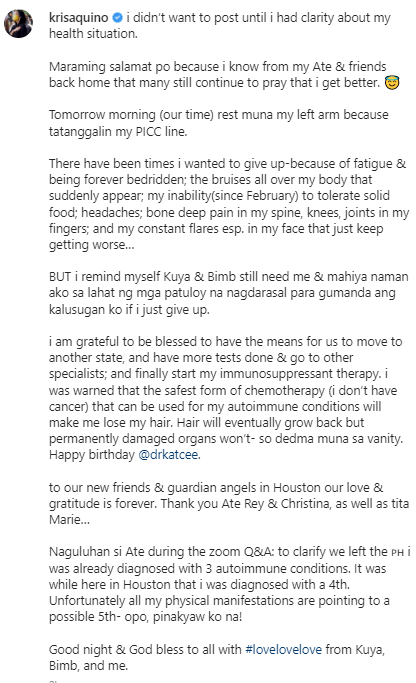
Task: Click the blue verified badge icon
Action: coord(118,18)
